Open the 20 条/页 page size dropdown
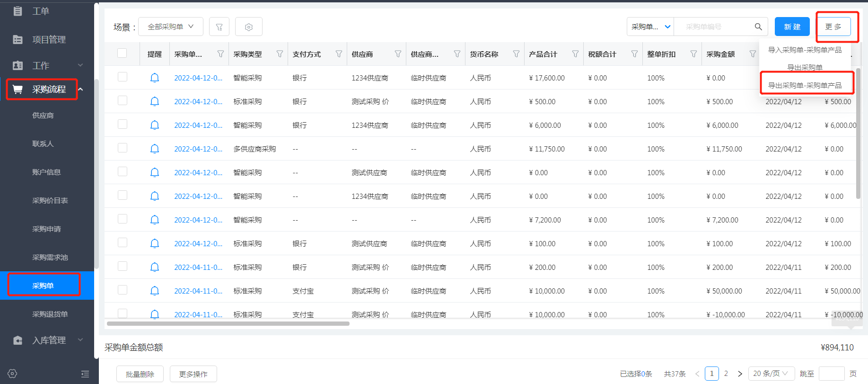 [771, 374]
